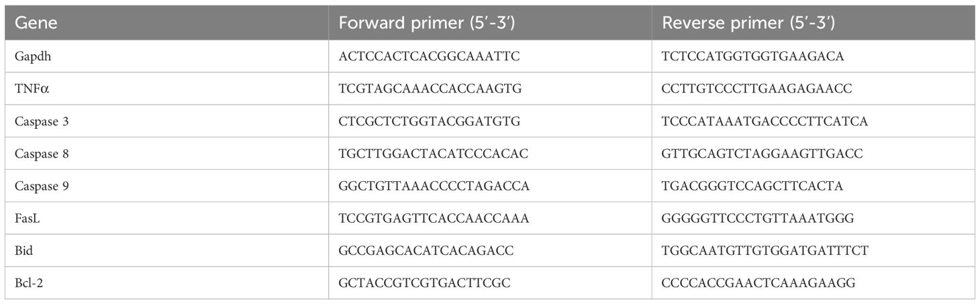Click Bcl-2 reverse primer CCCCACCGAACTCAAAGAAGG

(x=759, y=283)
